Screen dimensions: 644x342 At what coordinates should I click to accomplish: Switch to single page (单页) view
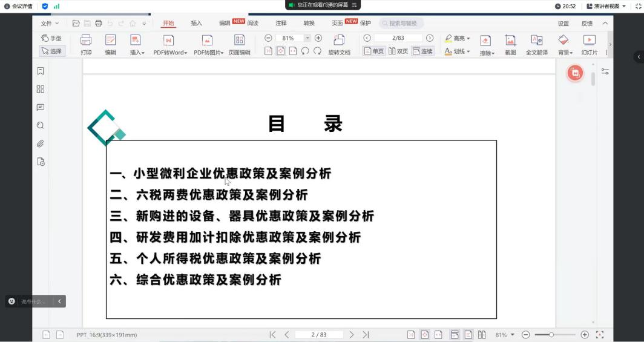click(x=373, y=51)
